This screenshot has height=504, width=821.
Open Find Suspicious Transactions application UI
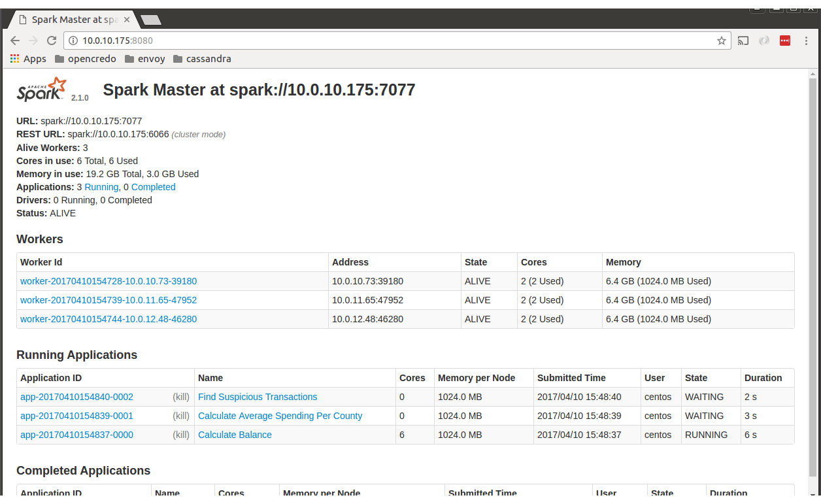tap(258, 397)
